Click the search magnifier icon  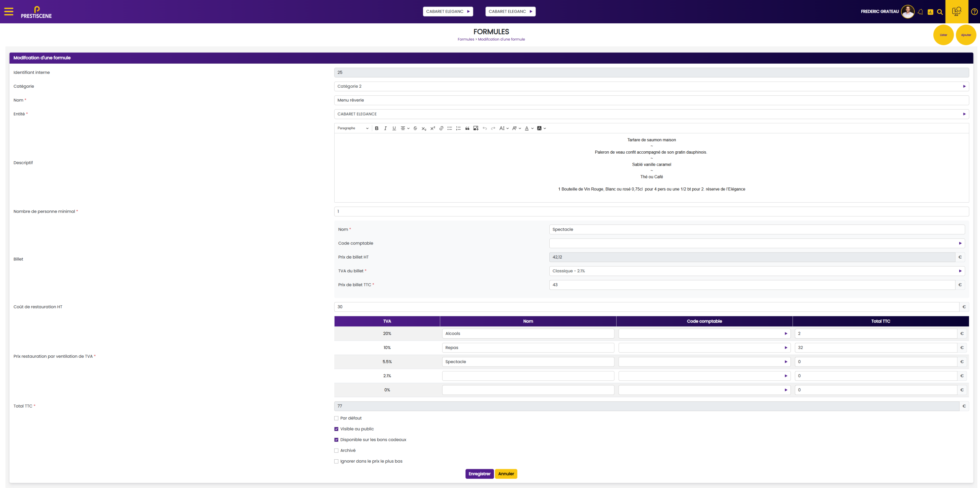pyautogui.click(x=940, y=12)
